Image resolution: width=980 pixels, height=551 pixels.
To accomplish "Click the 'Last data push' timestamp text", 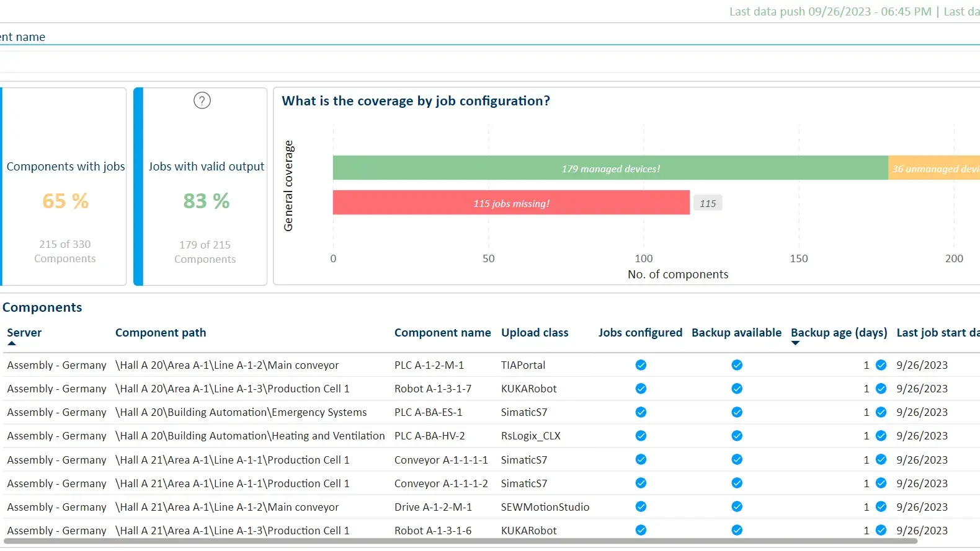I will (x=830, y=12).
